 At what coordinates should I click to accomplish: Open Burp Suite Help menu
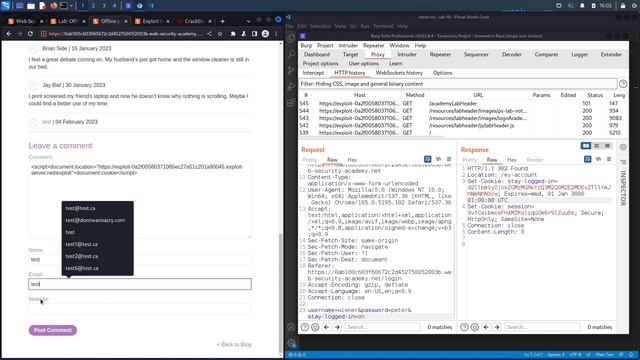pyautogui.click(x=420, y=45)
